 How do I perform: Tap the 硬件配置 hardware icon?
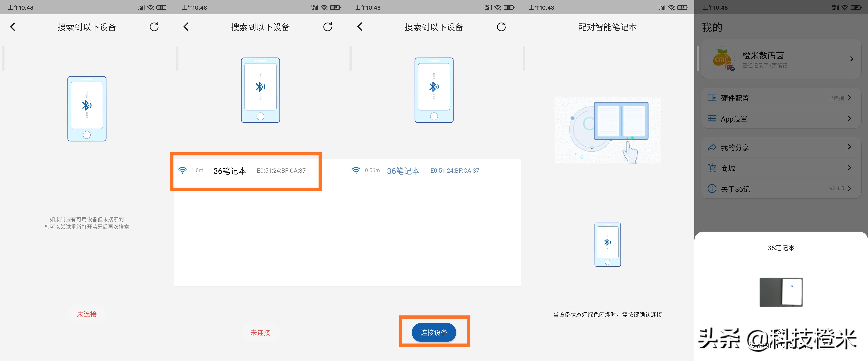pos(712,97)
